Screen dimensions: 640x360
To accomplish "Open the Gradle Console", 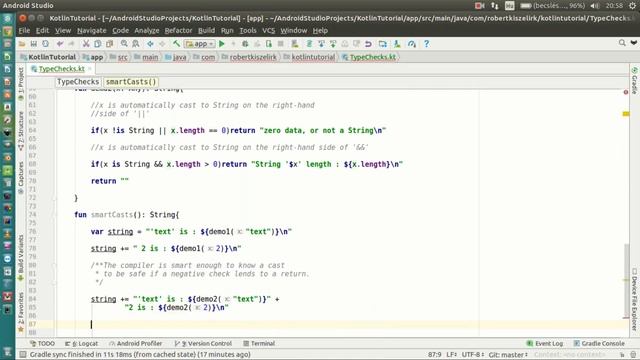I will click(599, 344).
